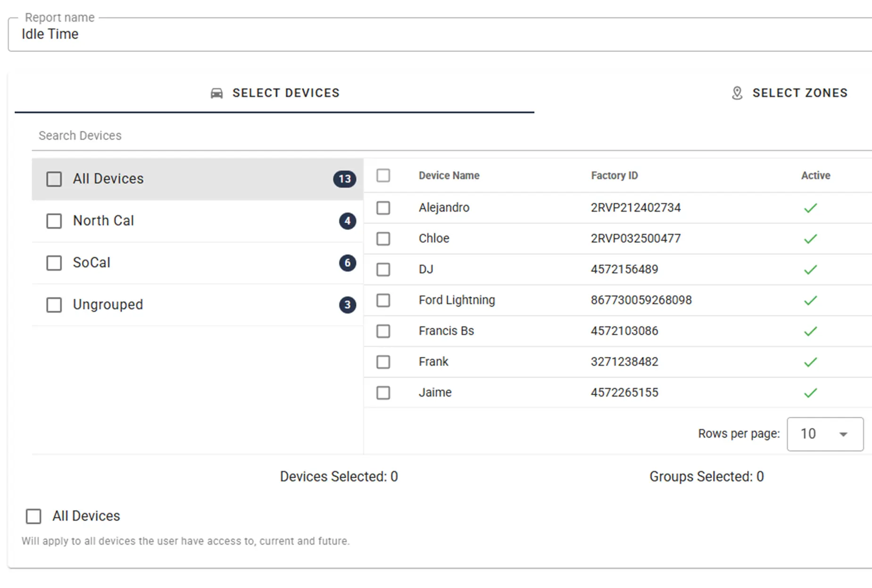Click the Report name input field

coord(440,34)
